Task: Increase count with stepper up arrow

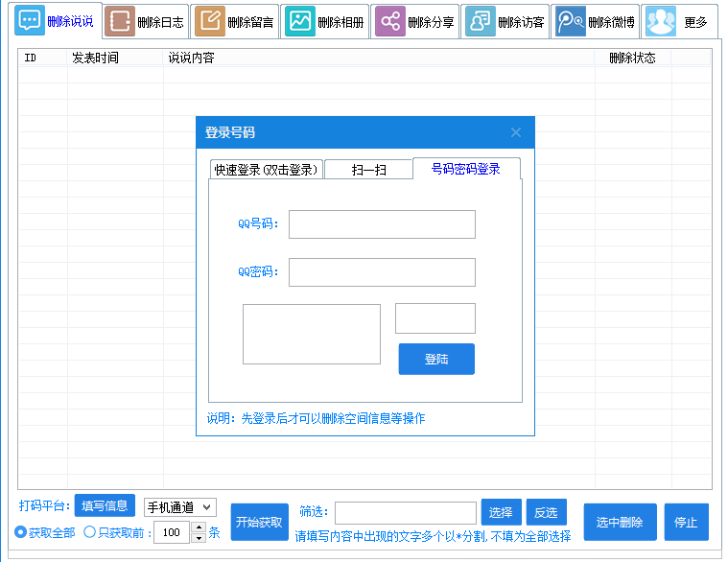Action: click(x=199, y=527)
